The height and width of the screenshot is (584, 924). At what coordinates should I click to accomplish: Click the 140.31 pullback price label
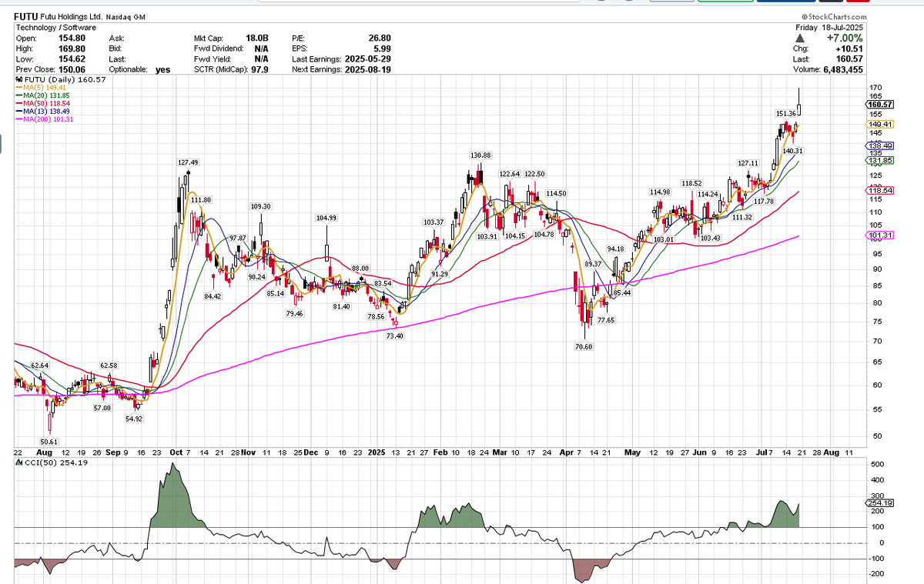pyautogui.click(x=792, y=151)
